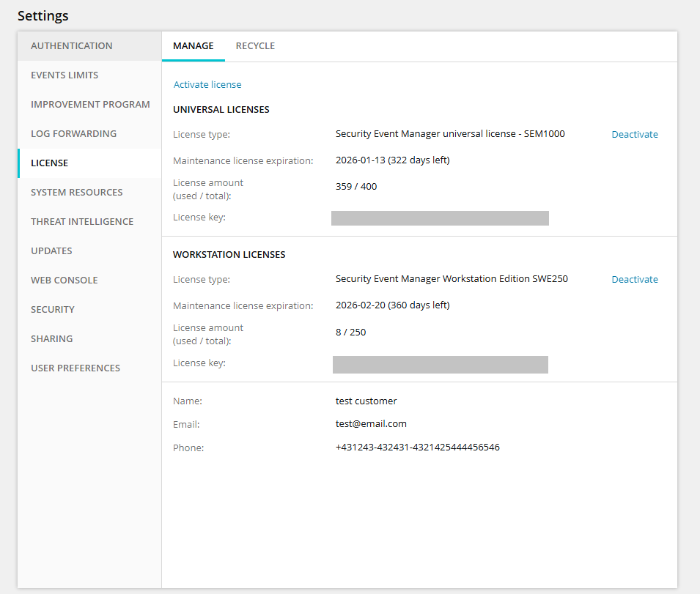Click the workstation license key field
Viewport: 700px width, 594px height.
(x=440, y=364)
